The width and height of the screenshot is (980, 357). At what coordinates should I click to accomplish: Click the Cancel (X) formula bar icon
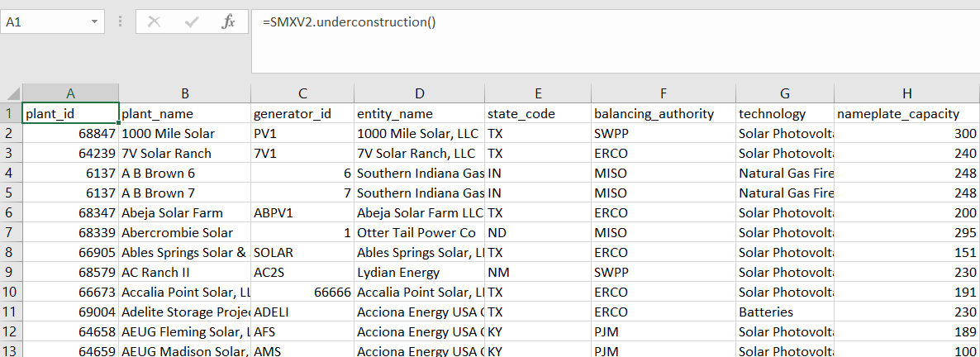pos(154,21)
